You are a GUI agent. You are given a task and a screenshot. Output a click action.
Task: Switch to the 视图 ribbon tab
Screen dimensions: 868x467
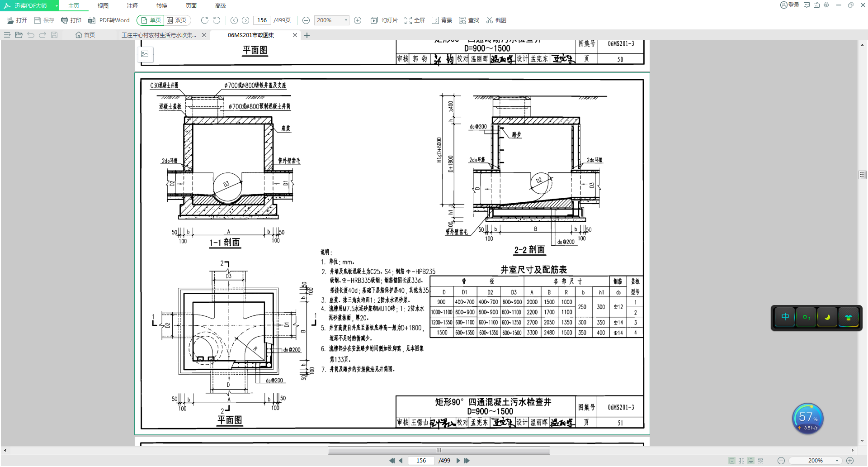pyautogui.click(x=103, y=5)
